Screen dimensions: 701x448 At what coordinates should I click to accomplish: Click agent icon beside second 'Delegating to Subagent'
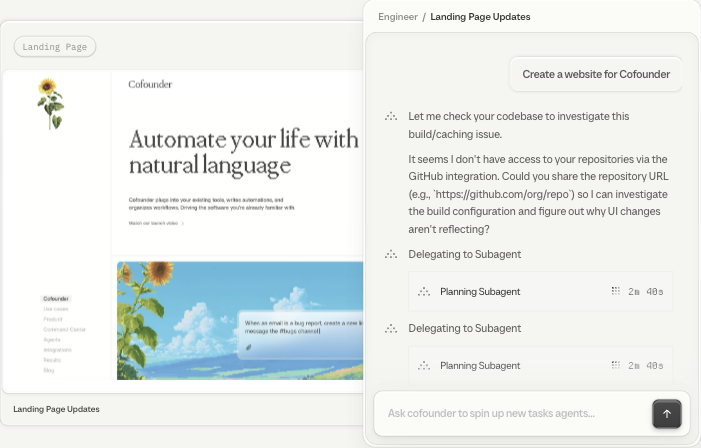[x=391, y=329]
